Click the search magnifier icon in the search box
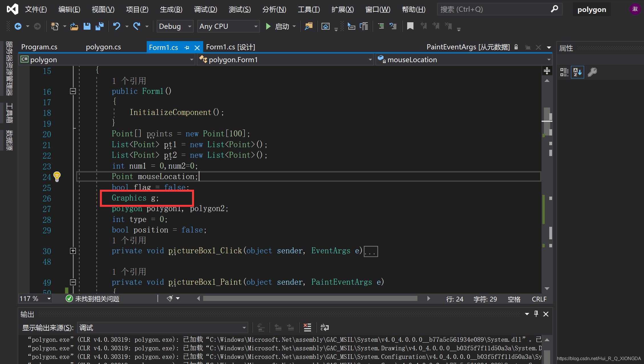Viewport: 644px width, 364px height. click(x=554, y=9)
